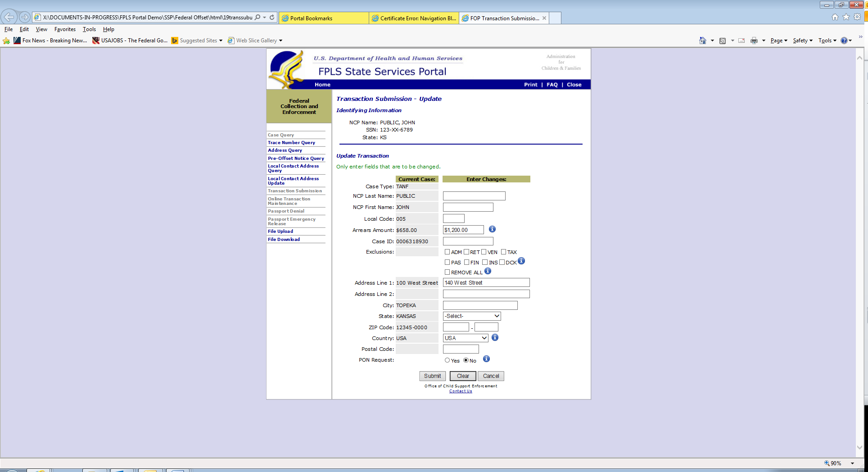Screen dimensions: 868x472
Task: Open the Safety command bar dropdown
Action: [803, 41]
